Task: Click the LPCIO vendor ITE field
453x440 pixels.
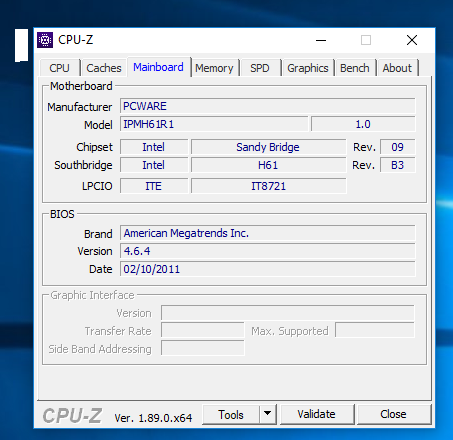Action: tap(154, 186)
